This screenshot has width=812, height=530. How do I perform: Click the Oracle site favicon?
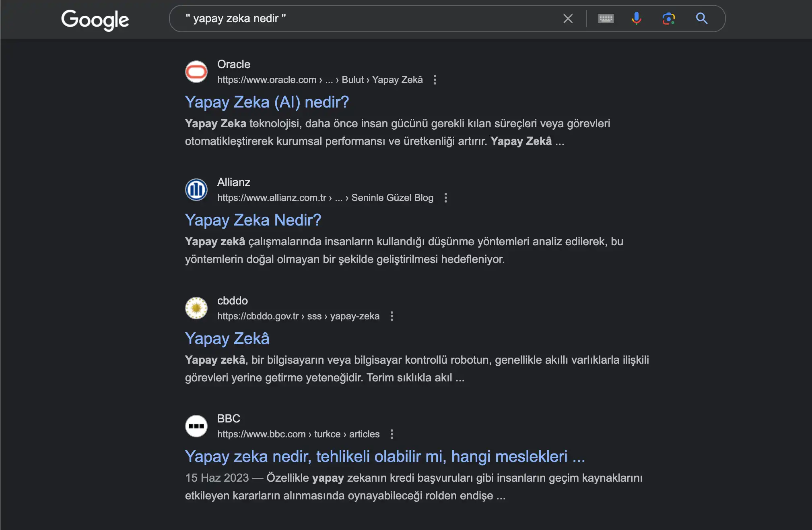(196, 71)
